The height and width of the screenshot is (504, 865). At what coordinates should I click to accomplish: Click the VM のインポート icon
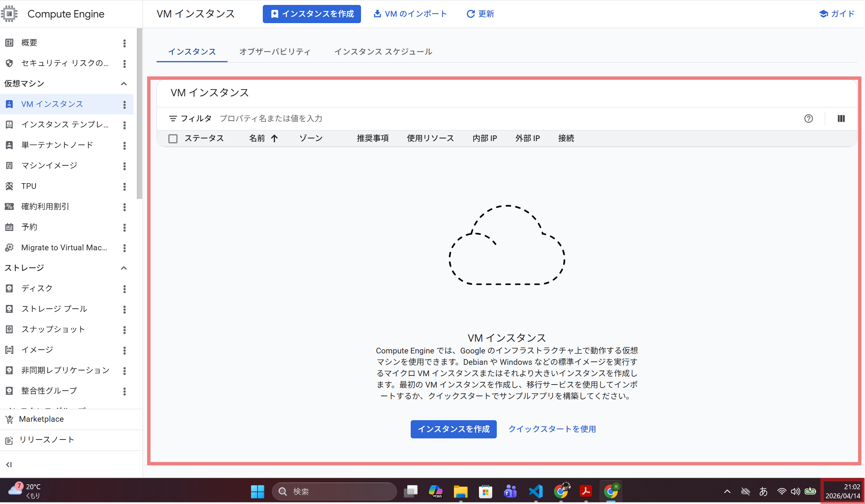(x=377, y=14)
